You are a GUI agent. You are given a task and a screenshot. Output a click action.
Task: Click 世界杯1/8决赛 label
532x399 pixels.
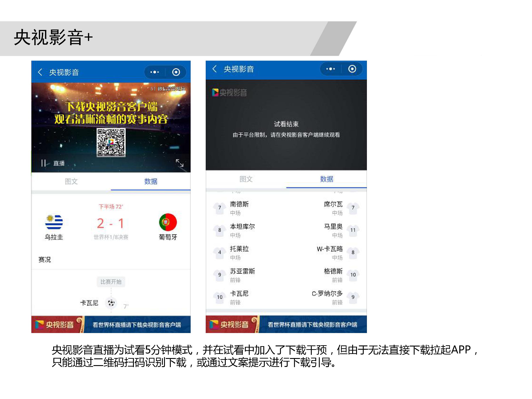[x=111, y=237]
